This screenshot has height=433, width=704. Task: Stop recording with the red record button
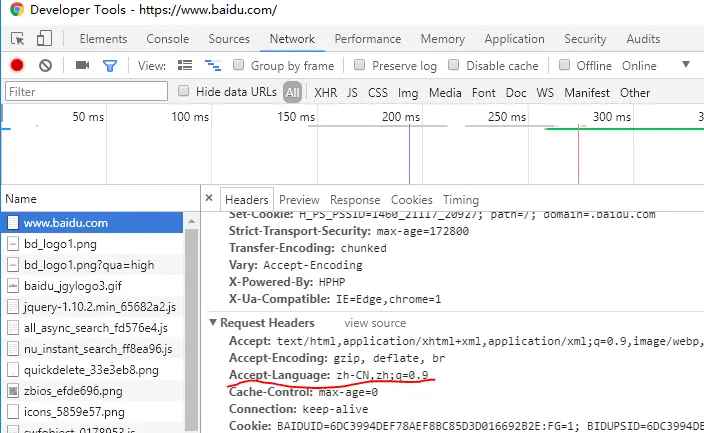tap(17, 66)
